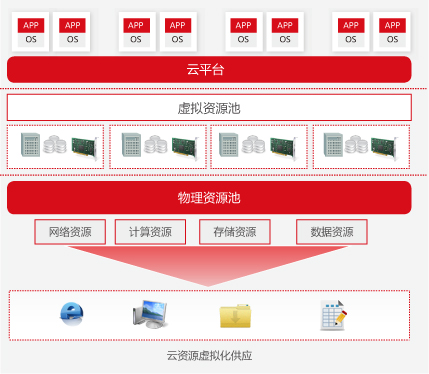Click the 计算资源 box
The height and width of the screenshot is (374, 429).
point(150,232)
